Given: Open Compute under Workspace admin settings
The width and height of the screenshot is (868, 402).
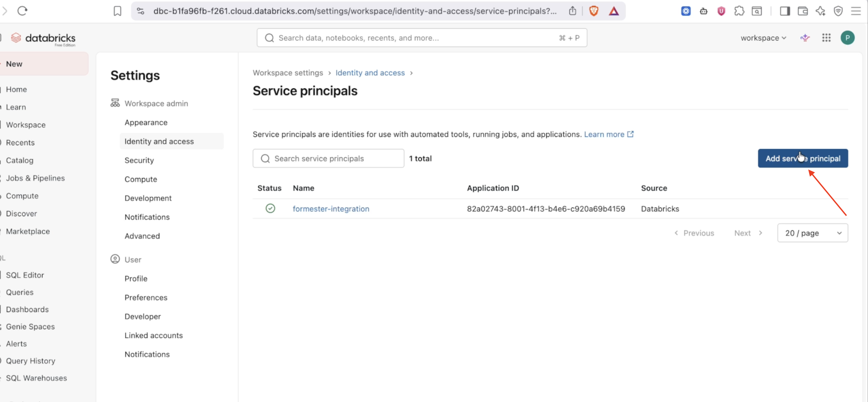Looking at the screenshot, I should [141, 179].
